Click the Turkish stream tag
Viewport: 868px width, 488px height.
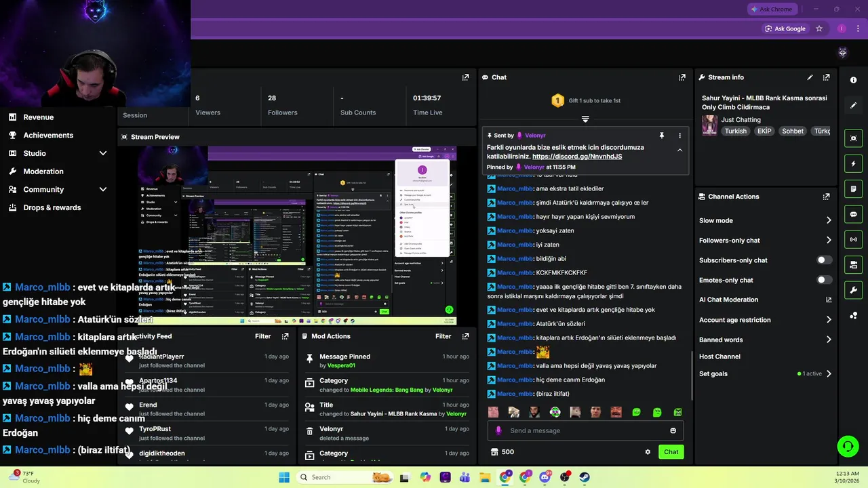coord(735,131)
